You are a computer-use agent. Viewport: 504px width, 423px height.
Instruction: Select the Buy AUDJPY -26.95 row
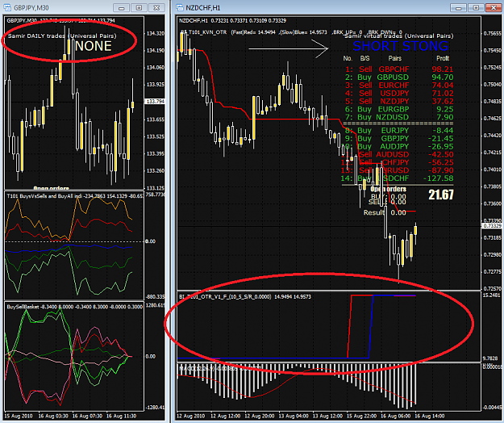(x=399, y=147)
